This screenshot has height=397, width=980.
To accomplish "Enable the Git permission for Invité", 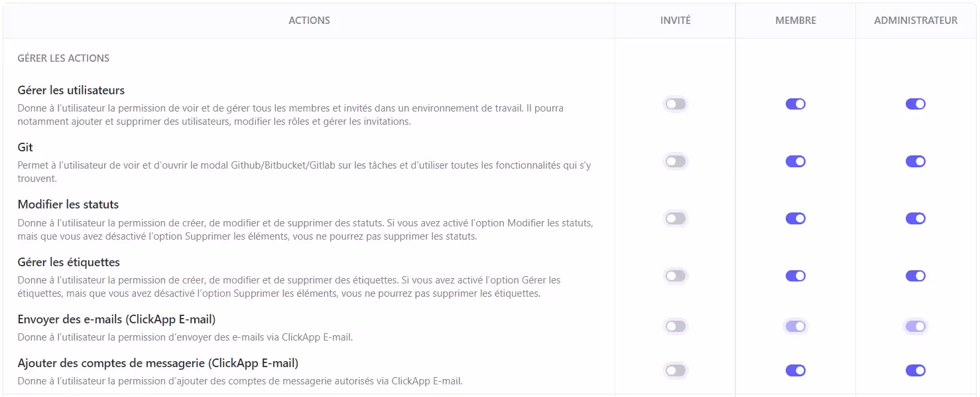I will [x=676, y=161].
